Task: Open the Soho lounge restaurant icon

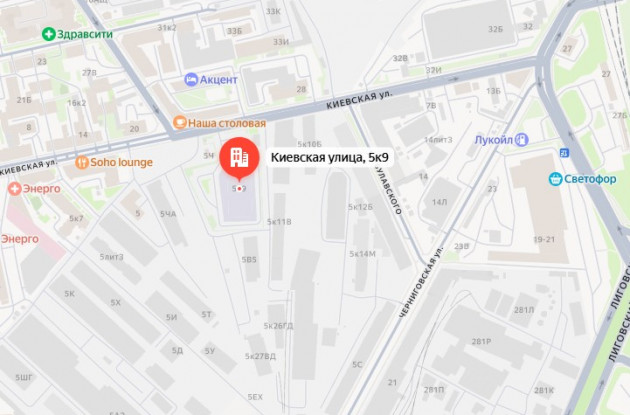Action: 82,162
